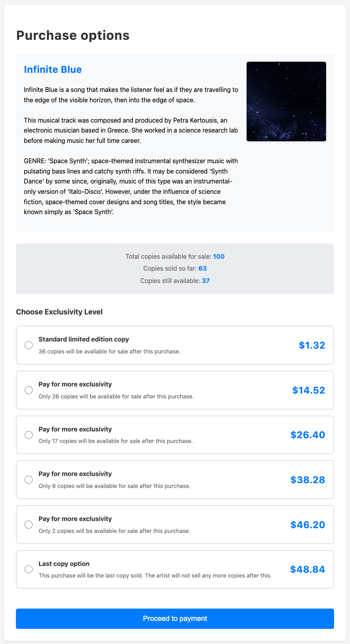Image resolution: width=350 pixels, height=644 pixels.
Task: Click the Proceed to payment button
Action: pyautogui.click(x=175, y=619)
